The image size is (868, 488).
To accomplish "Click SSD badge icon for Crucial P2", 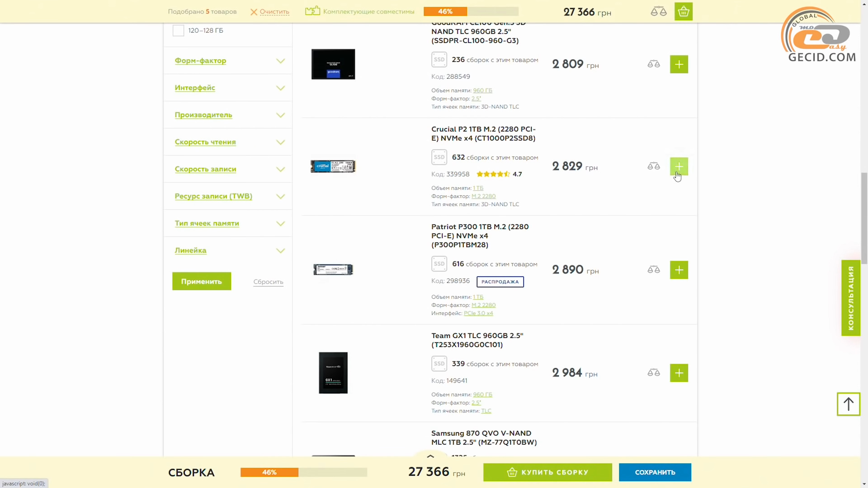I will (x=439, y=157).
